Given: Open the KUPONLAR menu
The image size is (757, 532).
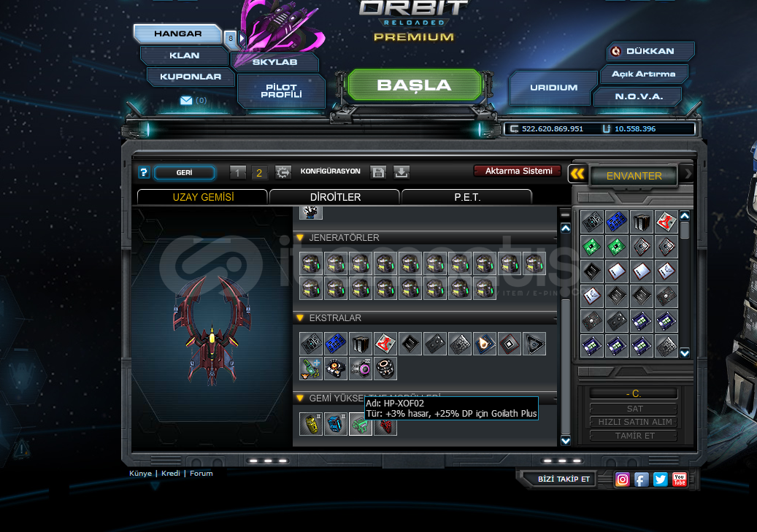Looking at the screenshot, I should pos(191,77).
